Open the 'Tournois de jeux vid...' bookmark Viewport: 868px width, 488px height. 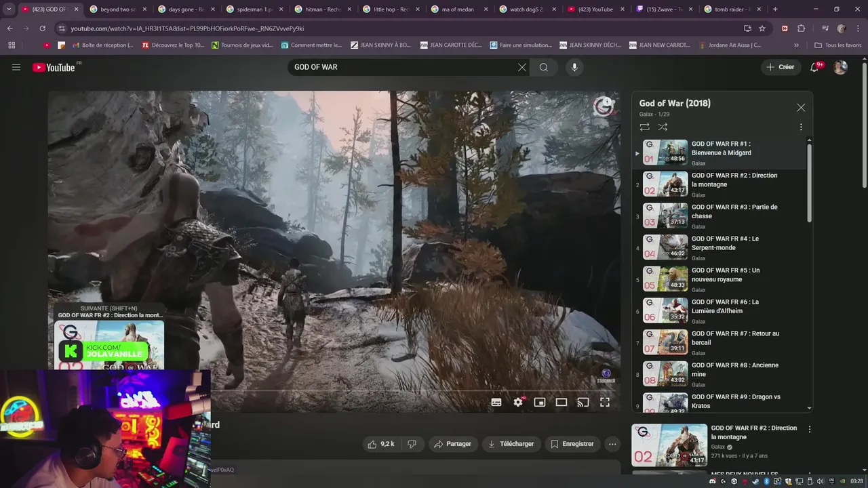[242, 45]
